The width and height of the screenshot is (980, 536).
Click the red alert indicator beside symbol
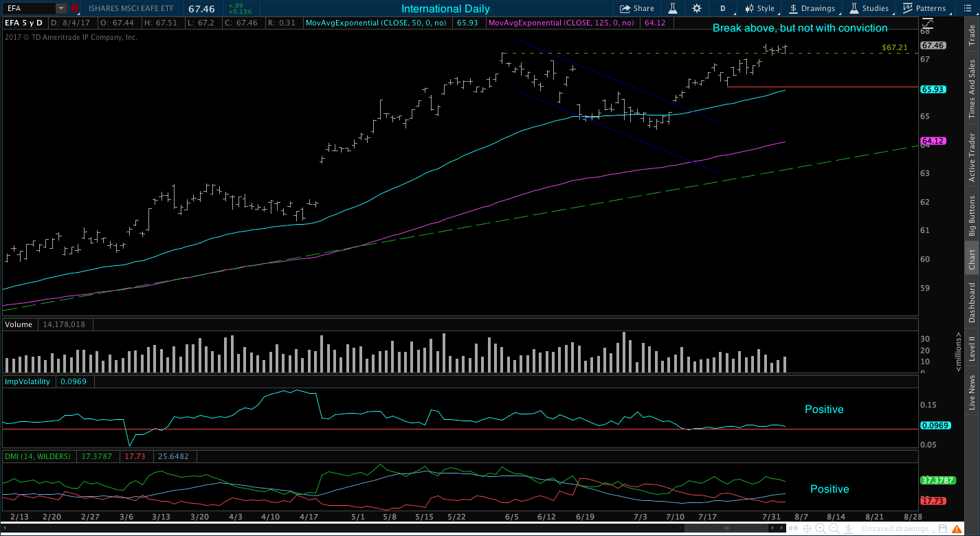pos(74,8)
